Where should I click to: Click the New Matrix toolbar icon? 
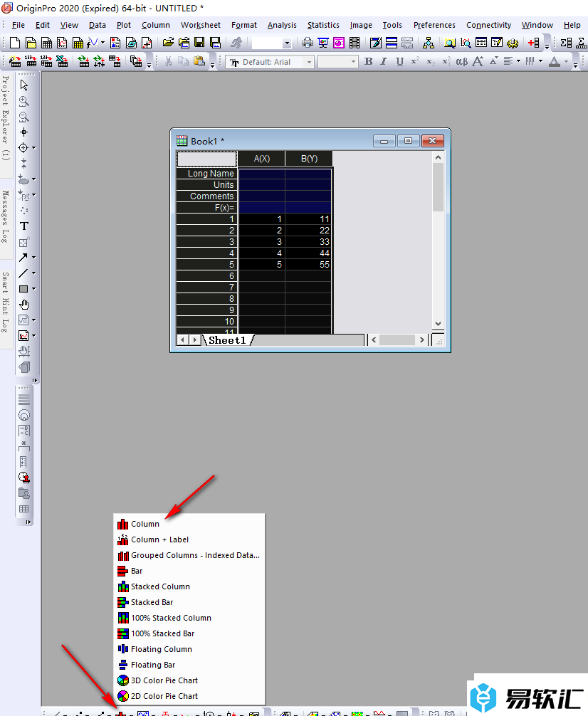pyautogui.click(x=78, y=43)
